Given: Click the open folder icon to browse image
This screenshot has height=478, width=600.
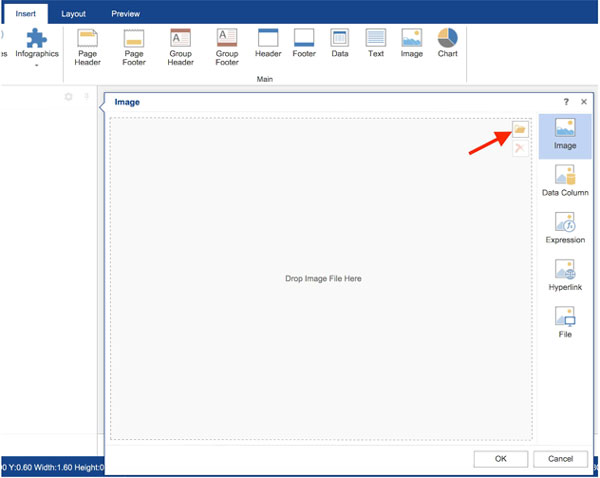Looking at the screenshot, I should coord(520,129).
